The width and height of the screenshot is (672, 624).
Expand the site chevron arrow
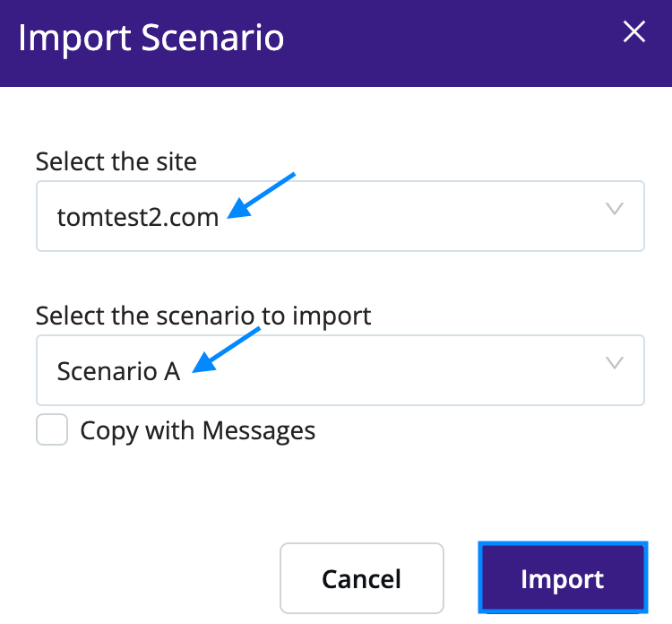(x=614, y=209)
